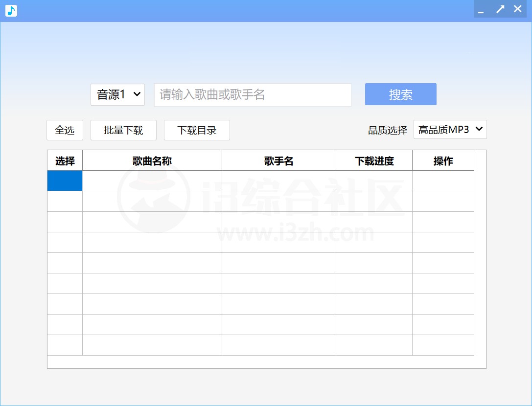The image size is (532, 406).
Task: Sort by 歌曲名称 column header
Action: pyautogui.click(x=152, y=160)
